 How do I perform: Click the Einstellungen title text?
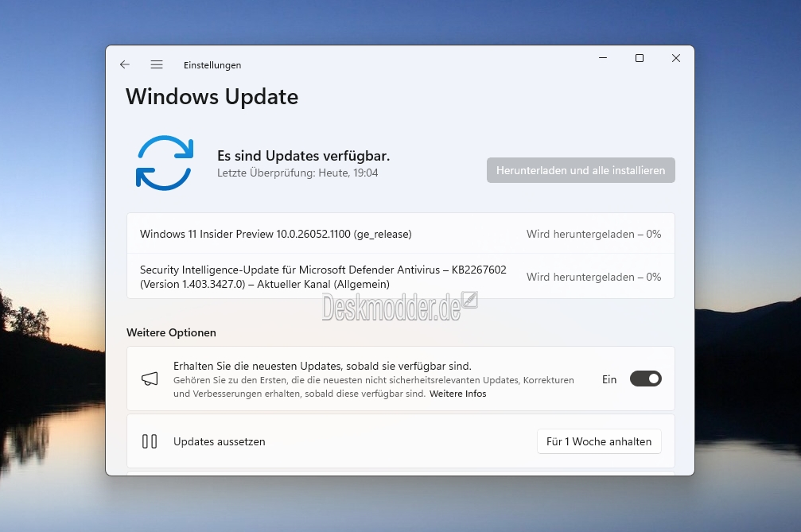[212, 65]
